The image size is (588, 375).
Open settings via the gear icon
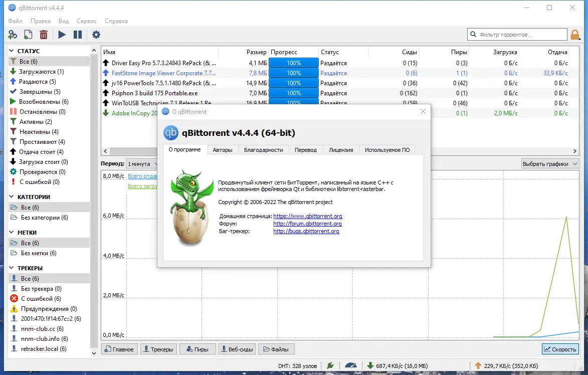pos(96,35)
